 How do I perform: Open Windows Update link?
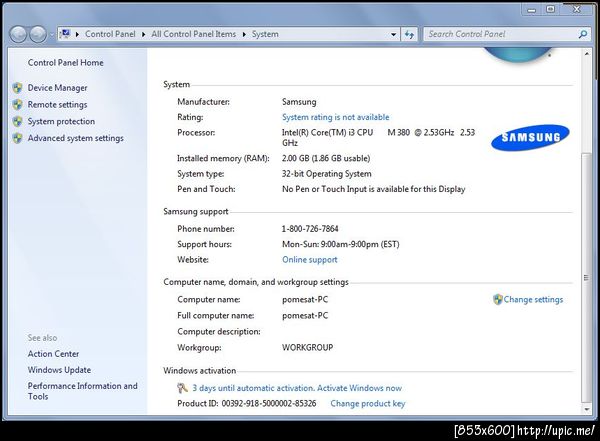[59, 370]
